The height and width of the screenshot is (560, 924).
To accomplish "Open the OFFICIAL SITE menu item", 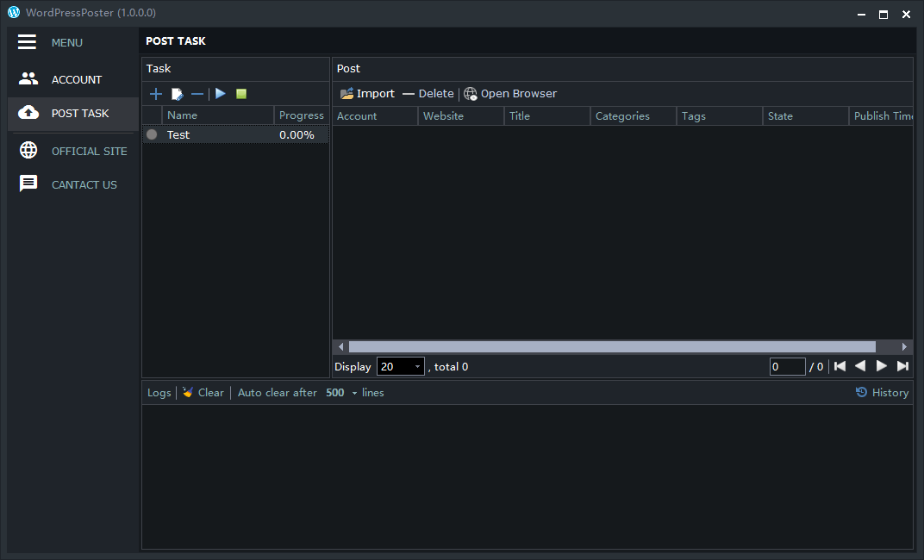I will tap(89, 151).
